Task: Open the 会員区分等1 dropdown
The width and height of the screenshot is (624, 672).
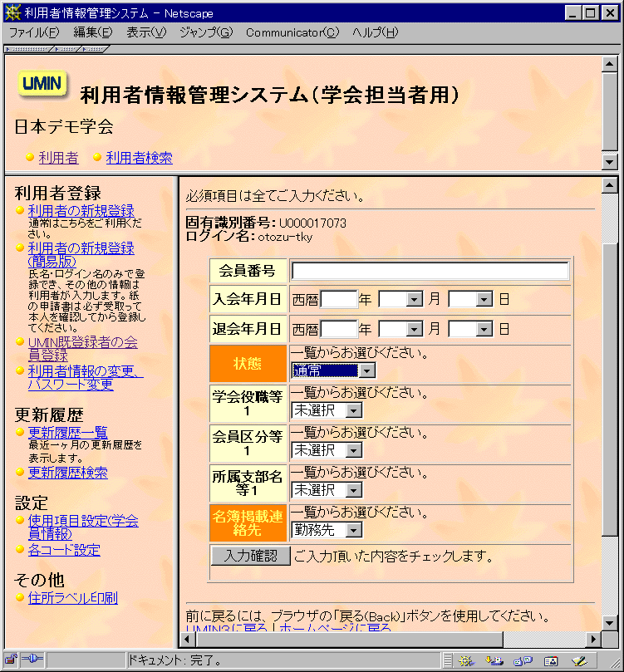Action: point(327,449)
